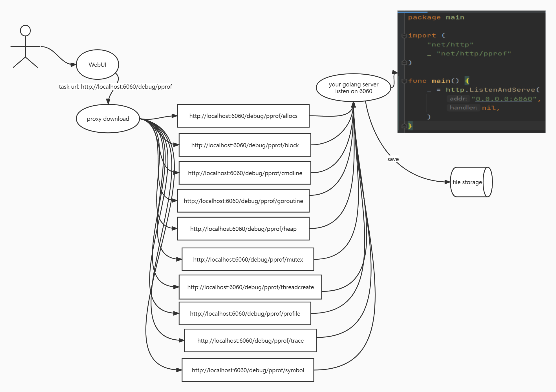Image resolution: width=556 pixels, height=392 pixels.
Task: Collapse the func main fold marker
Action: coord(404,81)
